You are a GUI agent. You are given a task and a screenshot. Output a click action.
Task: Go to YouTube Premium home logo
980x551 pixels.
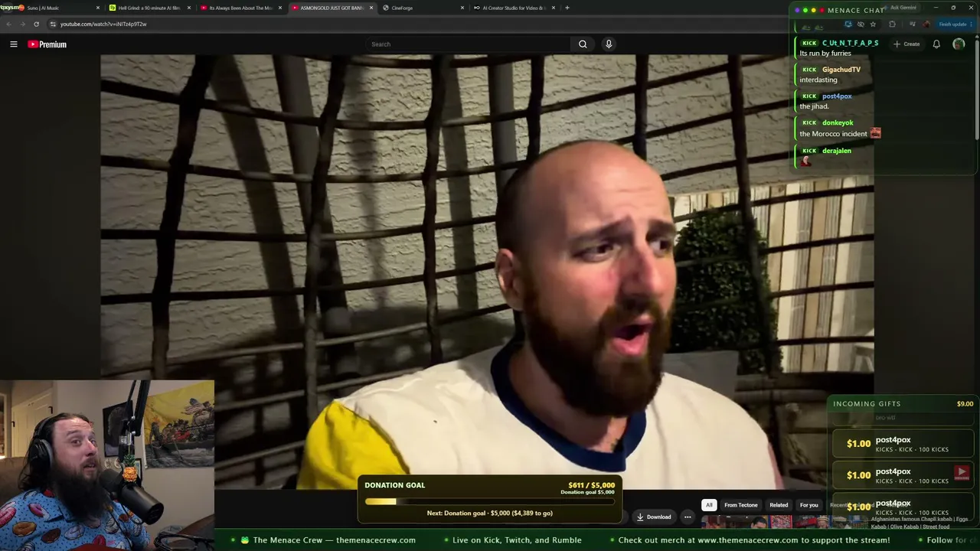[47, 44]
